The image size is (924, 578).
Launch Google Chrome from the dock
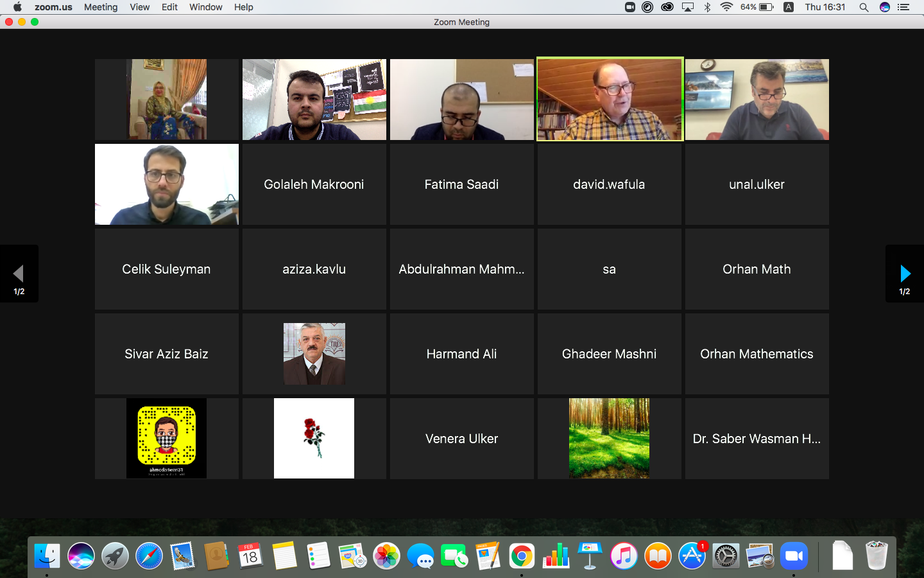[x=522, y=556]
